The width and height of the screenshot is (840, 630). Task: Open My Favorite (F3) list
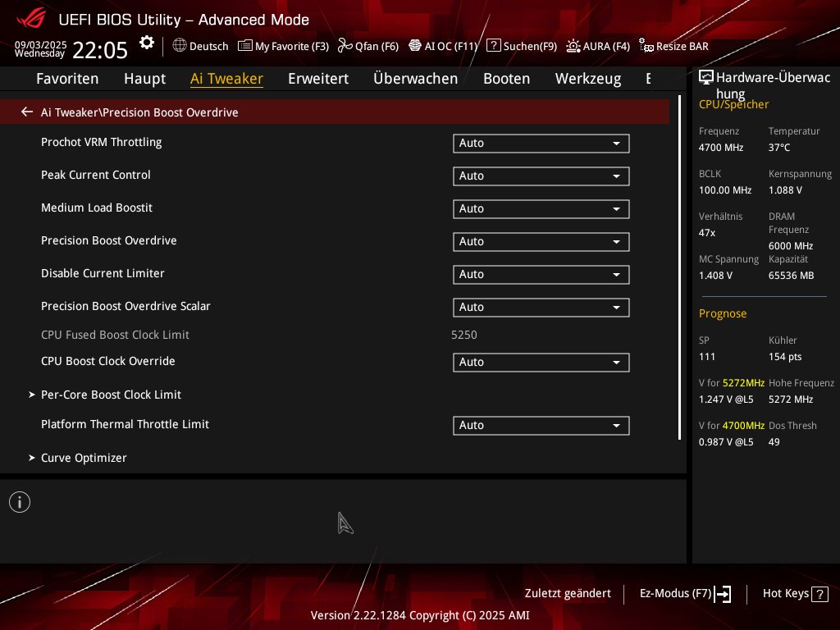coord(283,46)
